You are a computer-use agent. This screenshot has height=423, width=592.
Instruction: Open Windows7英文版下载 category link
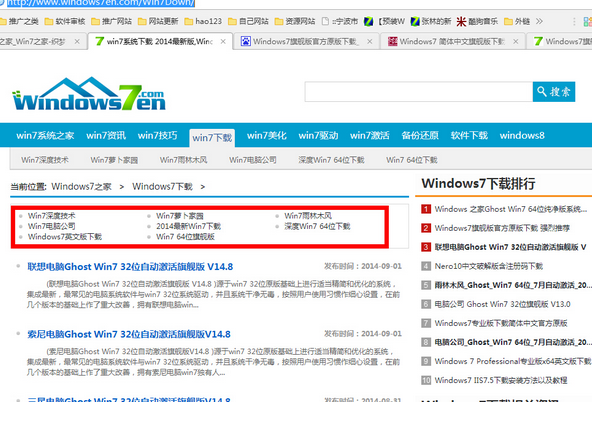point(65,237)
